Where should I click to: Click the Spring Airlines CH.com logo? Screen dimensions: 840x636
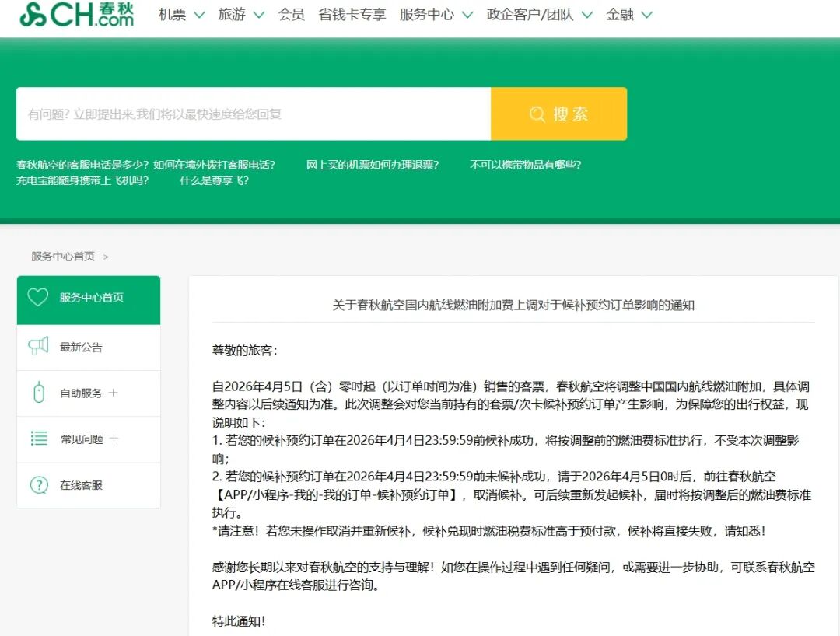click(x=76, y=15)
